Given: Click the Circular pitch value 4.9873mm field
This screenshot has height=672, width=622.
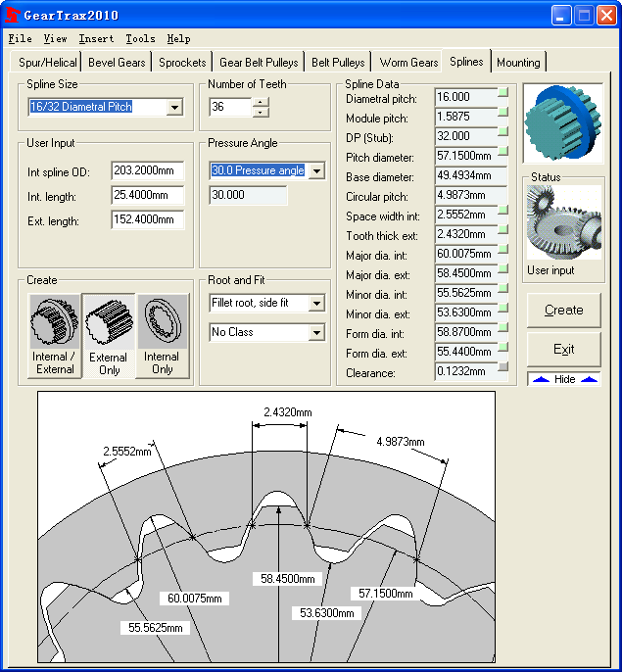Looking at the screenshot, I should [x=470, y=196].
